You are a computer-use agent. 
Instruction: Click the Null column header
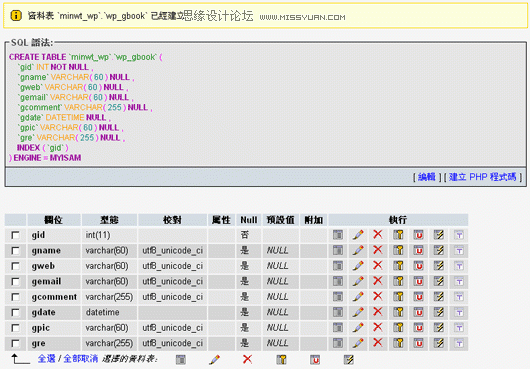(x=249, y=220)
